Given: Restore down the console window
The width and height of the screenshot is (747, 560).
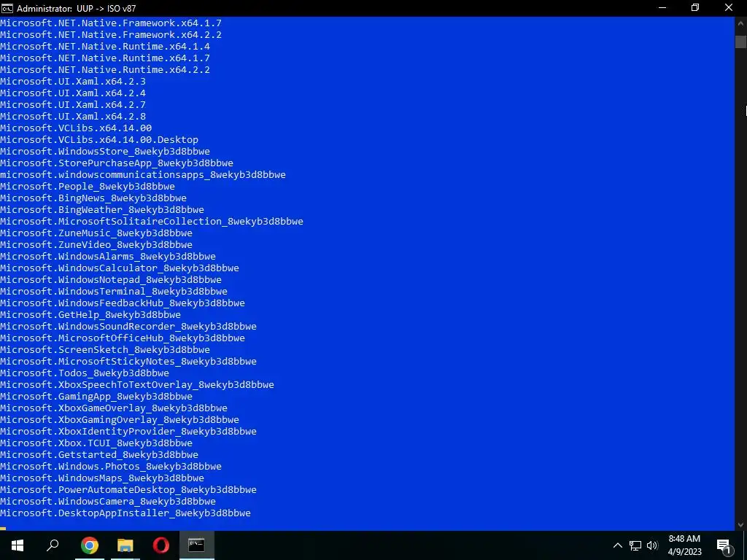Looking at the screenshot, I should click(695, 8).
